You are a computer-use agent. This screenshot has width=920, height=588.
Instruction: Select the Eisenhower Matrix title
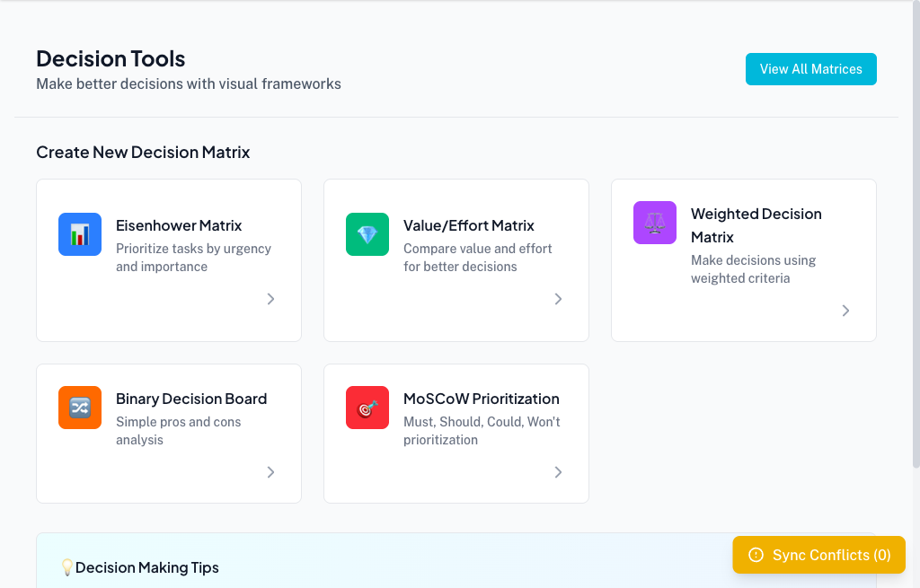pyautogui.click(x=179, y=225)
